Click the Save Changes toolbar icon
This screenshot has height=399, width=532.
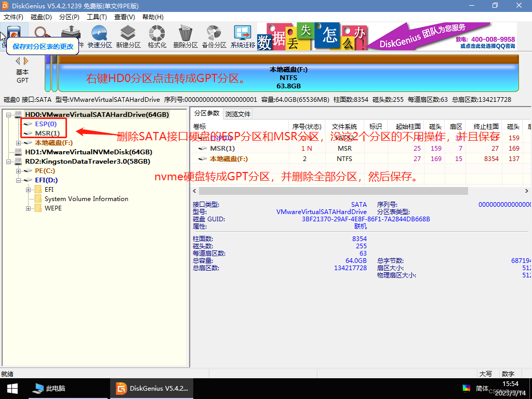pos(14,32)
